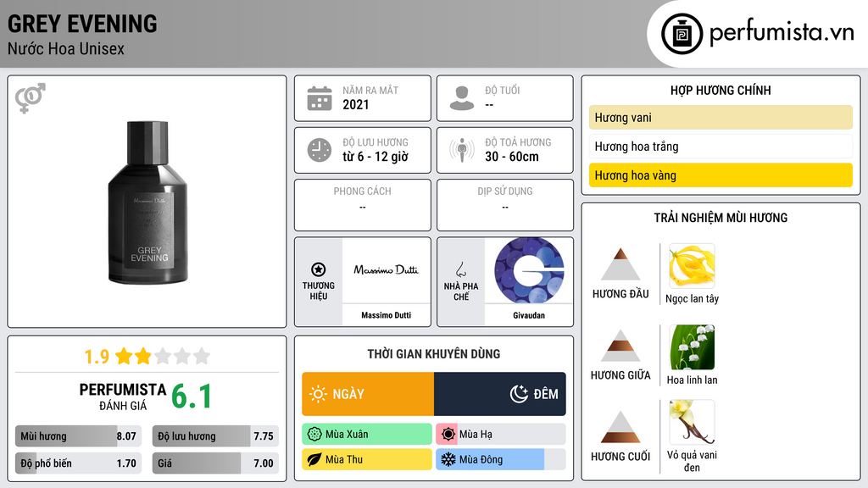Click the first gold rating star
The image size is (868, 488).
tap(124, 356)
